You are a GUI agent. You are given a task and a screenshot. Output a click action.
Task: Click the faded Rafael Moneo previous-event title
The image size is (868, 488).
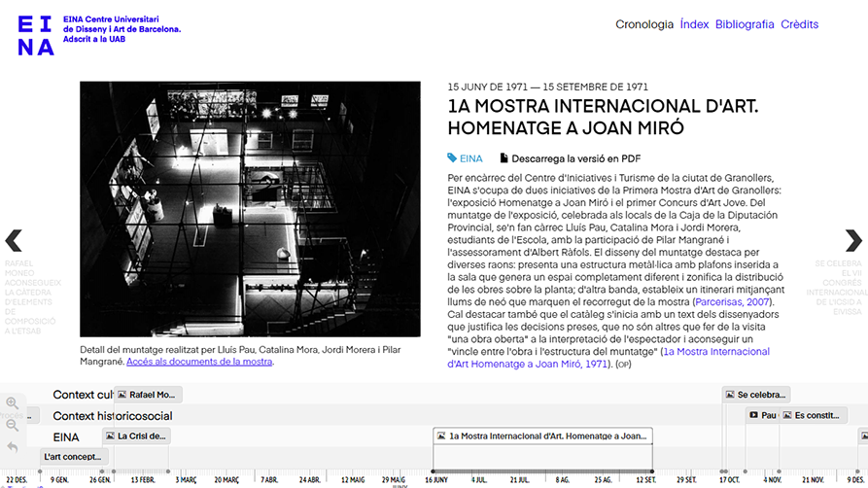click(31, 297)
